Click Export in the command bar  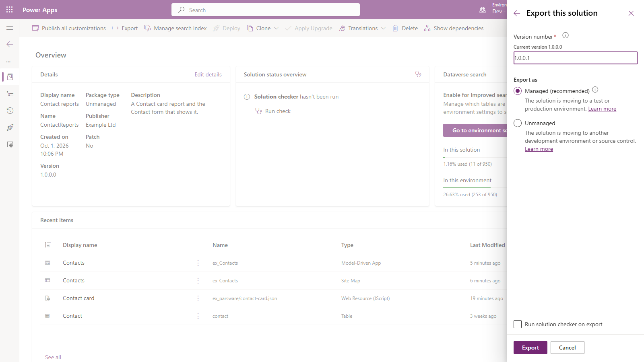point(125,28)
